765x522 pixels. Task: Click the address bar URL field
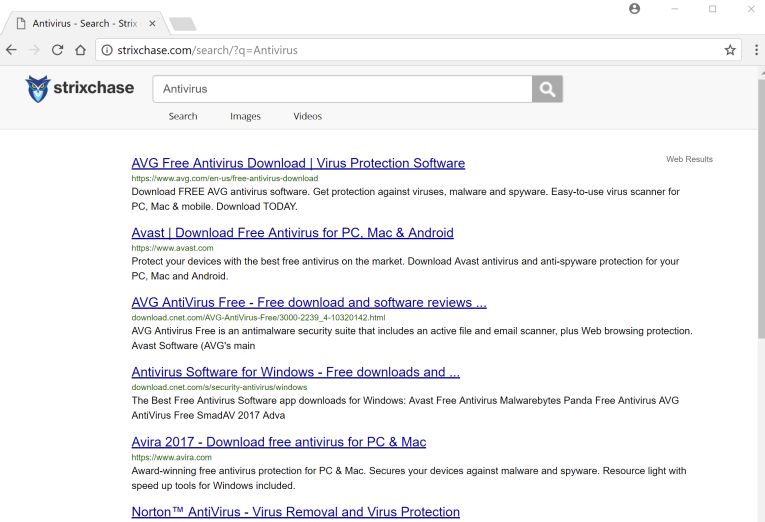[x=400, y=50]
